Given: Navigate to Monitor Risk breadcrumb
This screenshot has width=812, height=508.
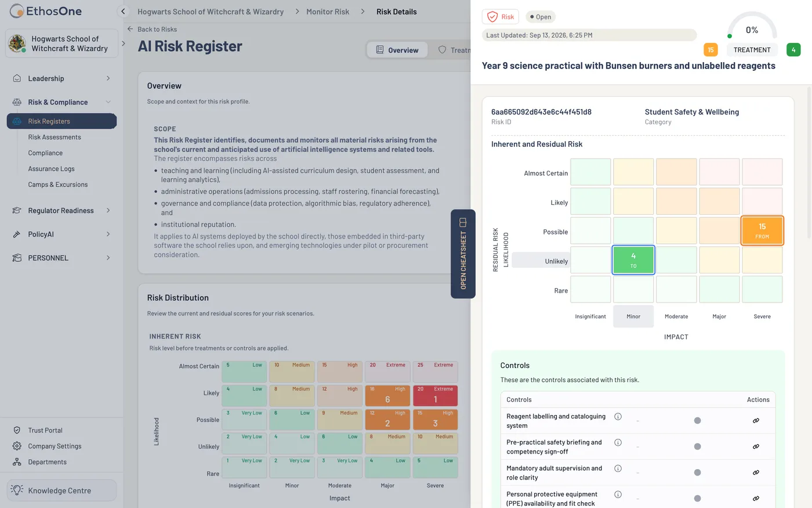Looking at the screenshot, I should pyautogui.click(x=328, y=12).
